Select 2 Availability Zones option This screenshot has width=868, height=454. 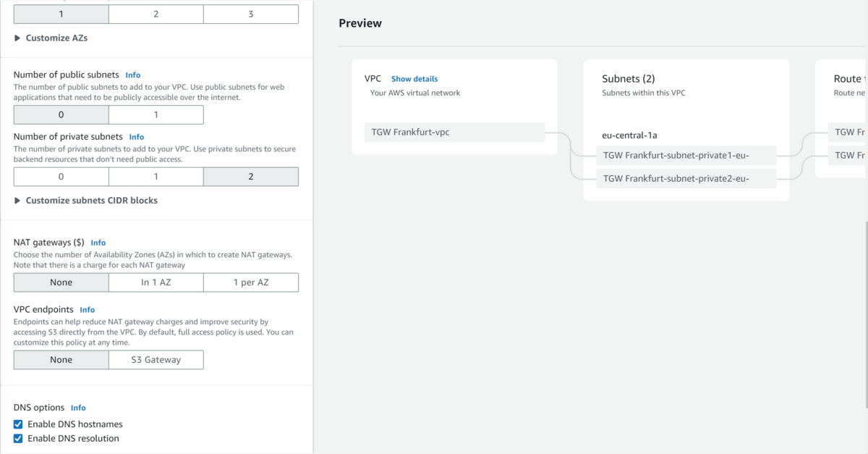click(156, 14)
